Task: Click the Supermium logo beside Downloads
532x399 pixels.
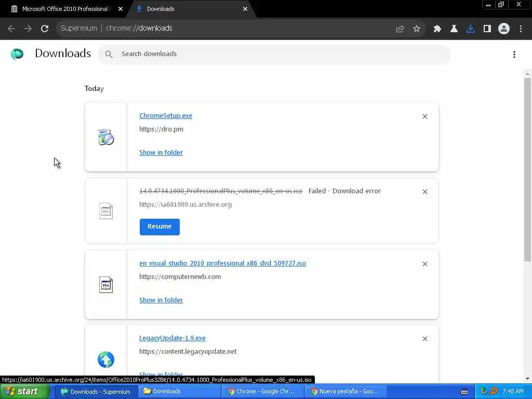Action: pos(17,54)
